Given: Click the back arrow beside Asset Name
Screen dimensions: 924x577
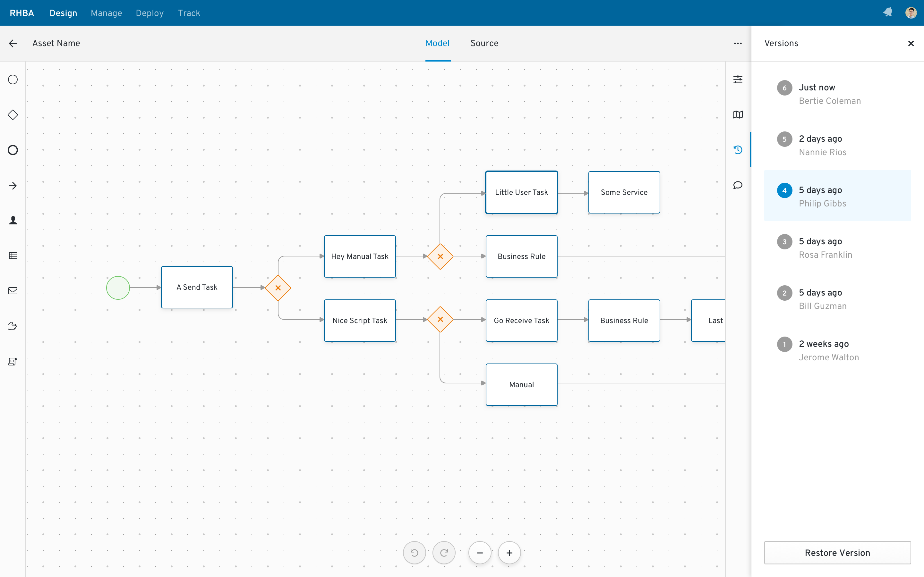Looking at the screenshot, I should point(13,44).
